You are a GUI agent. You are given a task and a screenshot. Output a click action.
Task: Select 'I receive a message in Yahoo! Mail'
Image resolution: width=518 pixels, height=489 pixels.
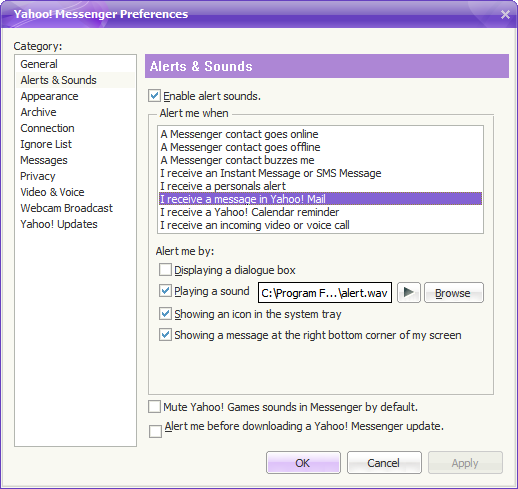click(320, 199)
